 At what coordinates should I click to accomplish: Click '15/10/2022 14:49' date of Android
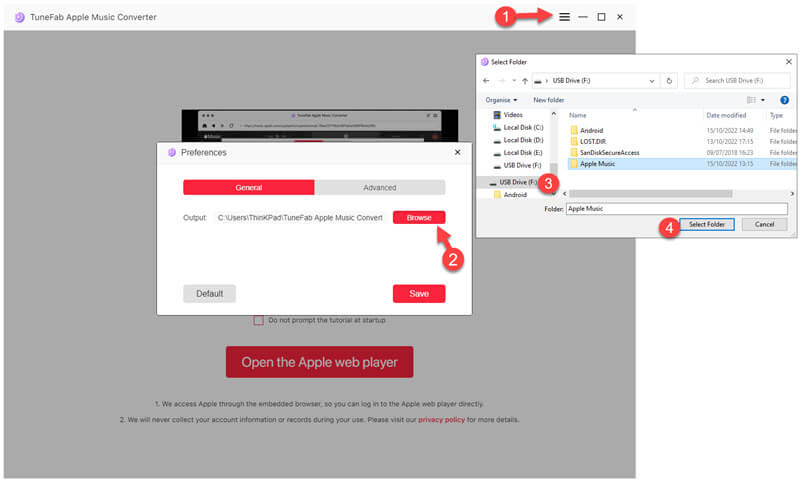click(x=730, y=131)
